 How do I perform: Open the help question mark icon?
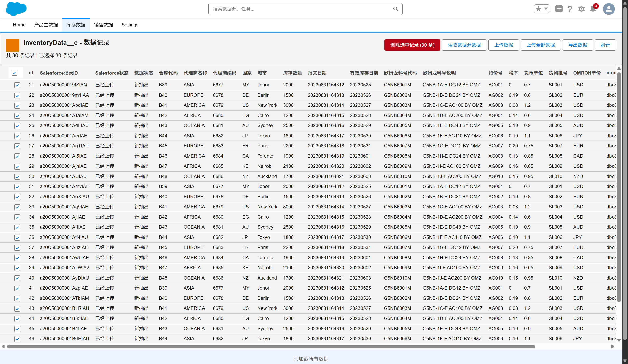point(570,9)
